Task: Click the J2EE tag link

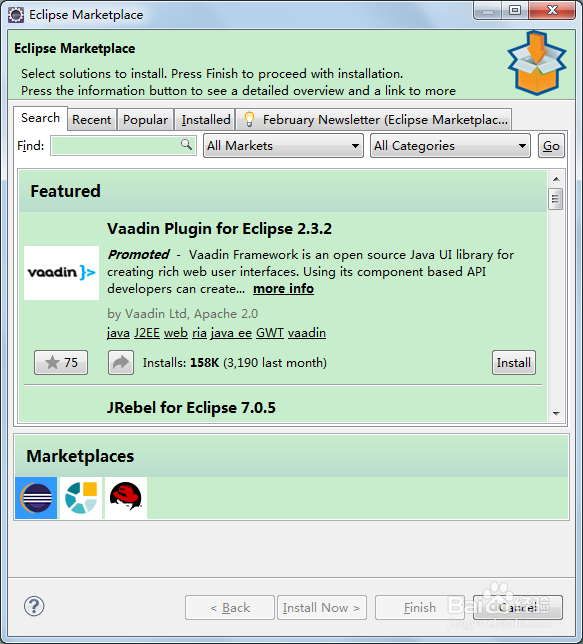Action: pyautogui.click(x=147, y=333)
